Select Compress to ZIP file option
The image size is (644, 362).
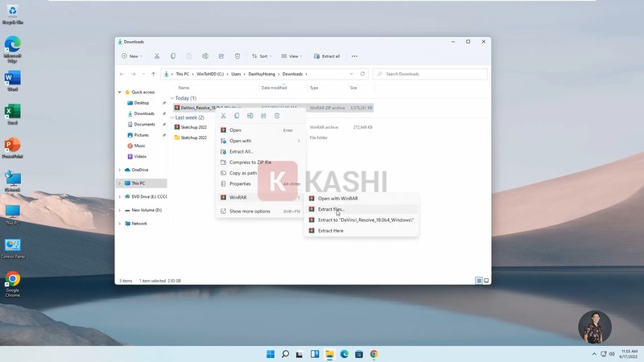[250, 162]
